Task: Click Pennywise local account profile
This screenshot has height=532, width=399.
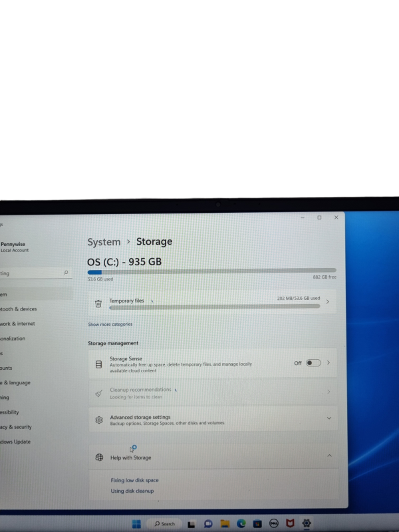Action: tap(15, 247)
